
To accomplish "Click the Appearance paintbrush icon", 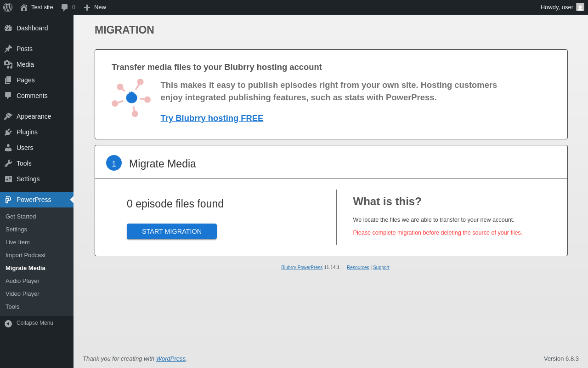I will (x=8, y=116).
